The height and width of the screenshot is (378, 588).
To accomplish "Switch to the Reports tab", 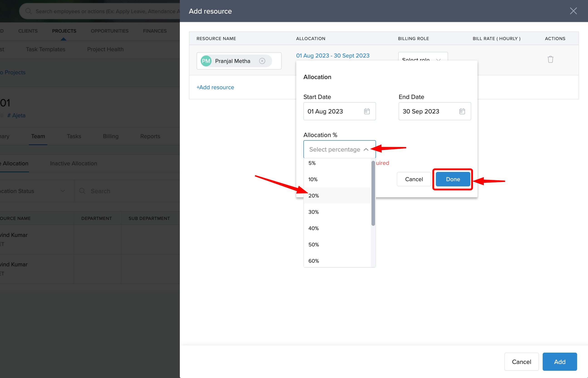I will coord(150,136).
